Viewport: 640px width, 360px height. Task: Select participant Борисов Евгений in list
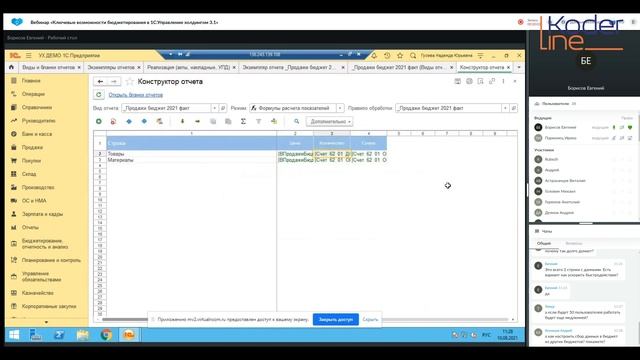coord(560,127)
